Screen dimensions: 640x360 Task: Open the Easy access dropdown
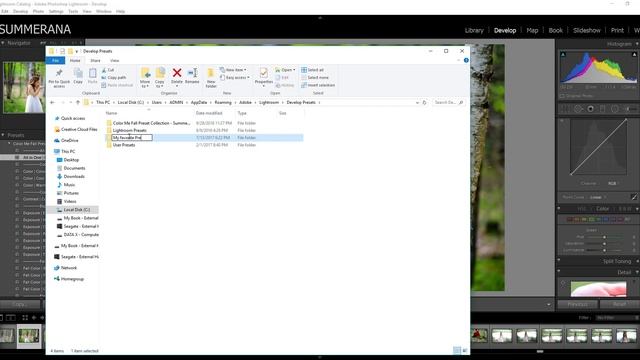pyautogui.click(x=234, y=78)
